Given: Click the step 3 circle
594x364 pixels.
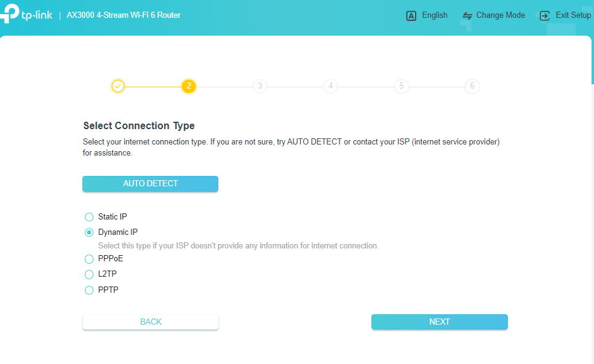Looking at the screenshot, I should click(259, 86).
